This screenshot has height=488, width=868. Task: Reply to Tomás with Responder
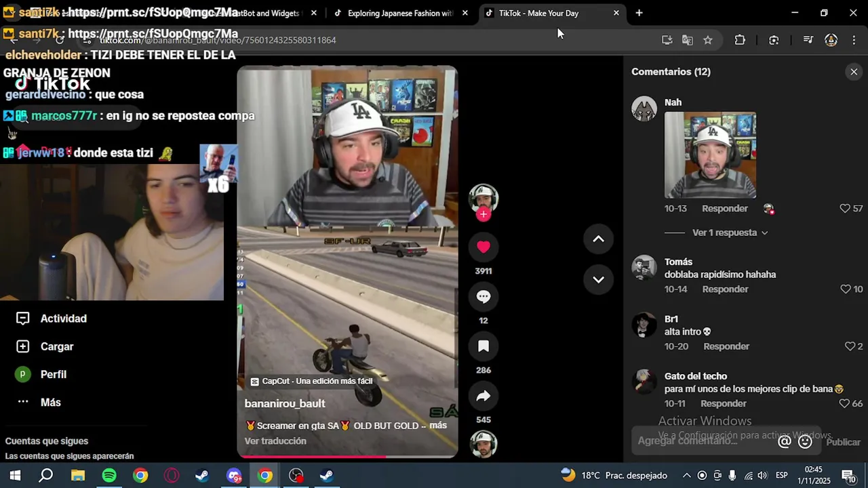coord(725,289)
